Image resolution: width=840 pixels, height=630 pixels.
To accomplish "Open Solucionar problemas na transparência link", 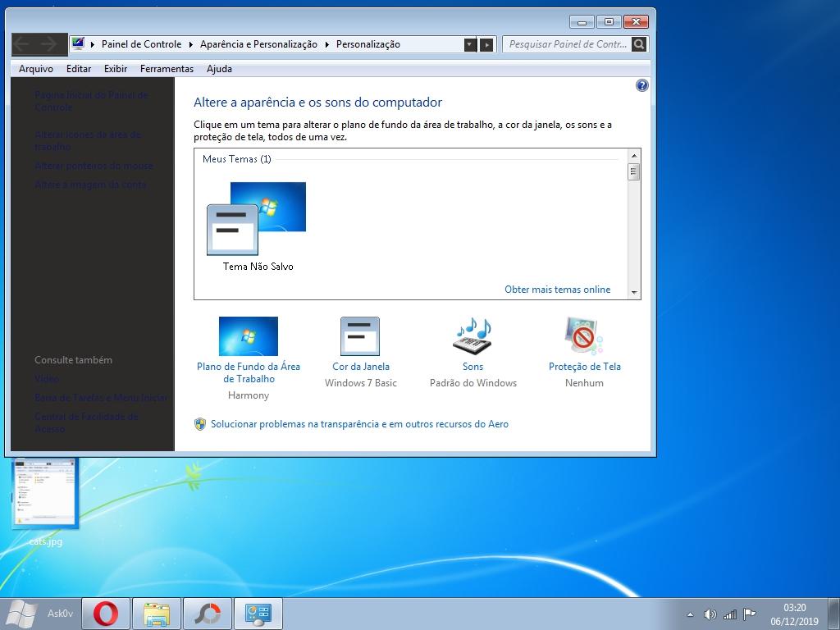I will coord(359,424).
